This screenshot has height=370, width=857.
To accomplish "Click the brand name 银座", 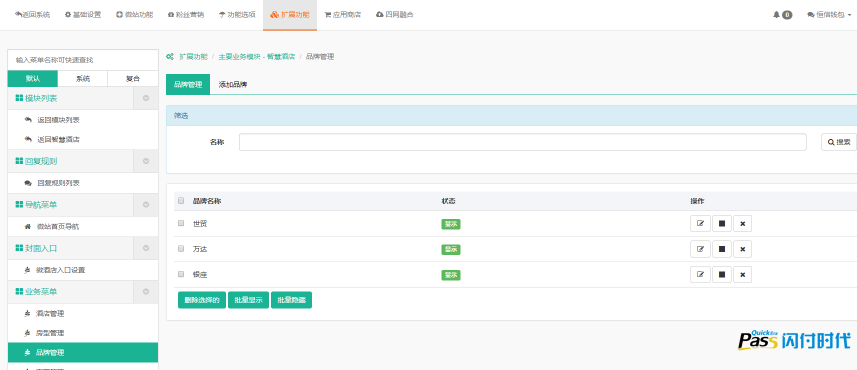I will click(x=200, y=274).
